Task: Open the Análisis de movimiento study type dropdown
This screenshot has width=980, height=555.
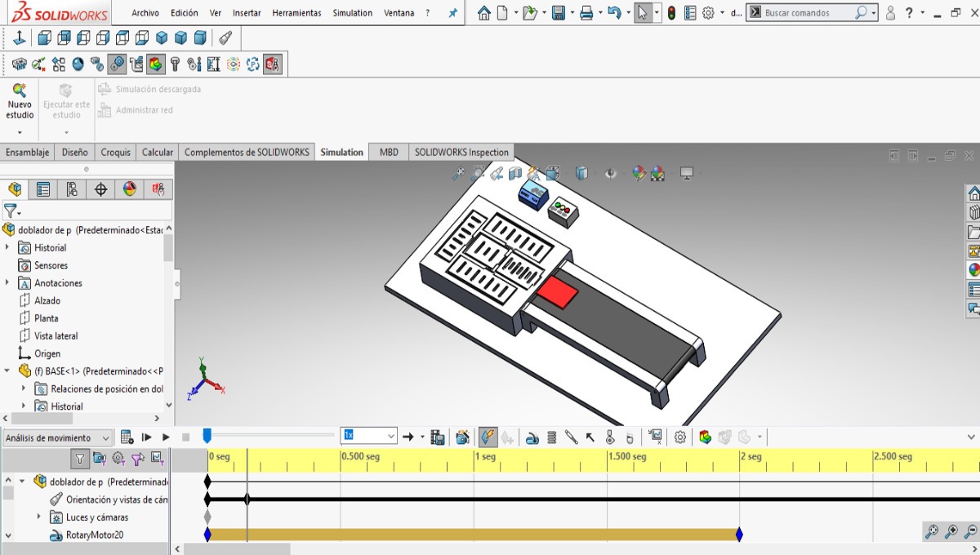Action: pyautogui.click(x=57, y=438)
